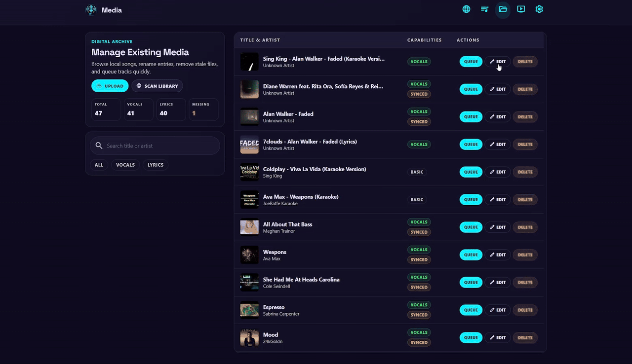
Task: Click the magnifier icon in search box
Action: tap(99, 146)
